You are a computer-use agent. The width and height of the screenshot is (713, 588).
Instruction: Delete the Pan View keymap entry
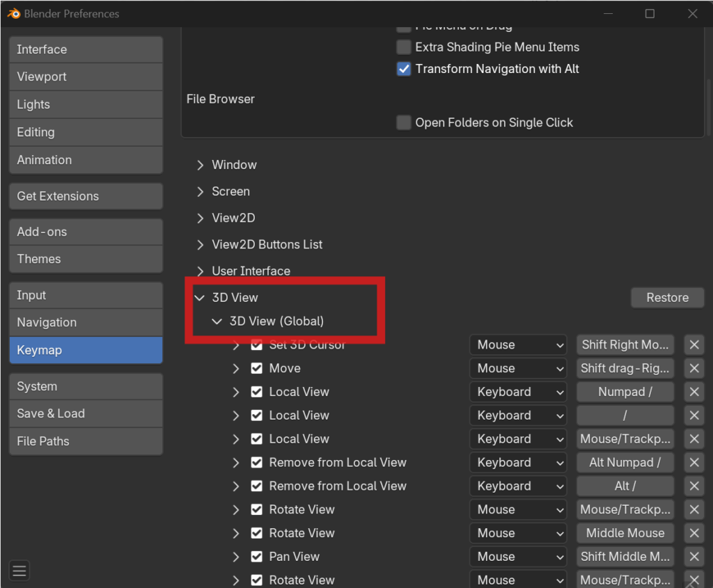pos(694,557)
